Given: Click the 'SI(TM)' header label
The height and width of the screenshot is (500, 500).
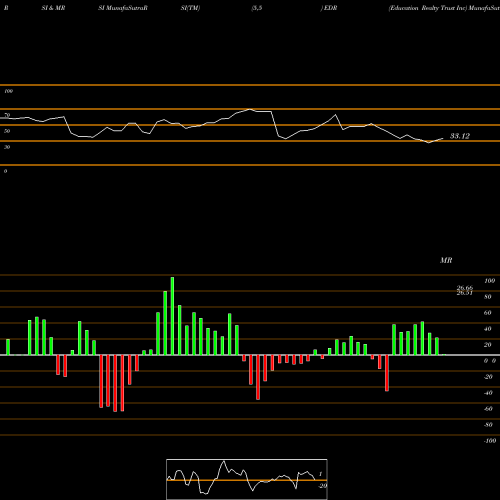Looking at the screenshot, I should tap(190, 8).
